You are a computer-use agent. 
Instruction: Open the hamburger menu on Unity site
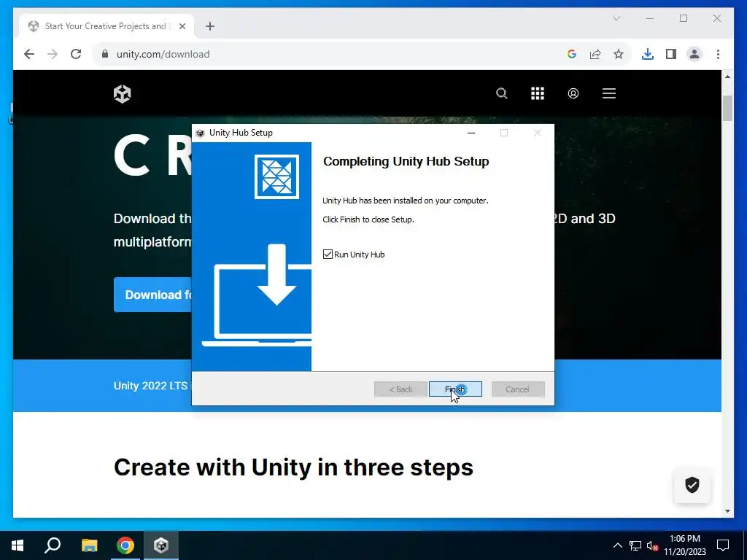click(609, 93)
